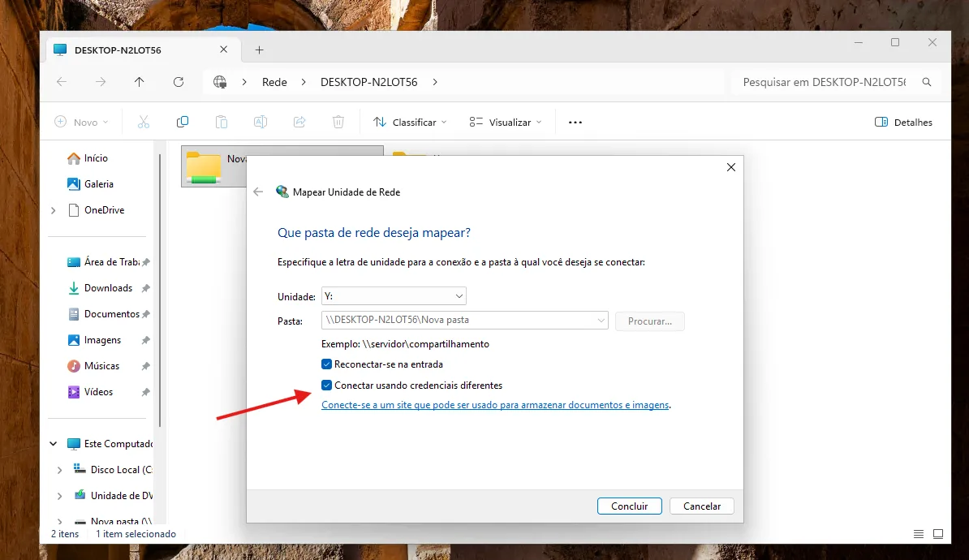Expand the OneDrive tree node
This screenshot has width=969, height=560.
[53, 211]
